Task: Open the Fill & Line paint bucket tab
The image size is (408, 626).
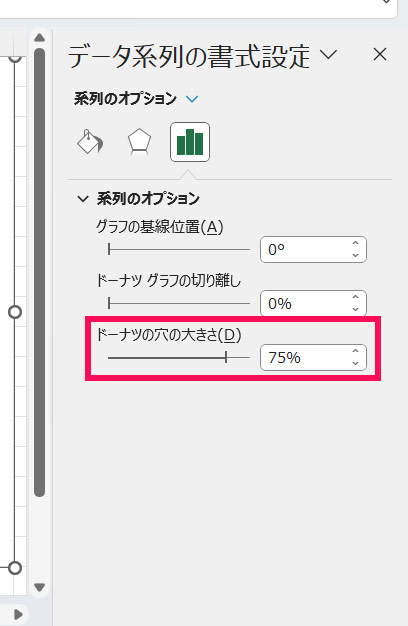Action: tap(90, 142)
